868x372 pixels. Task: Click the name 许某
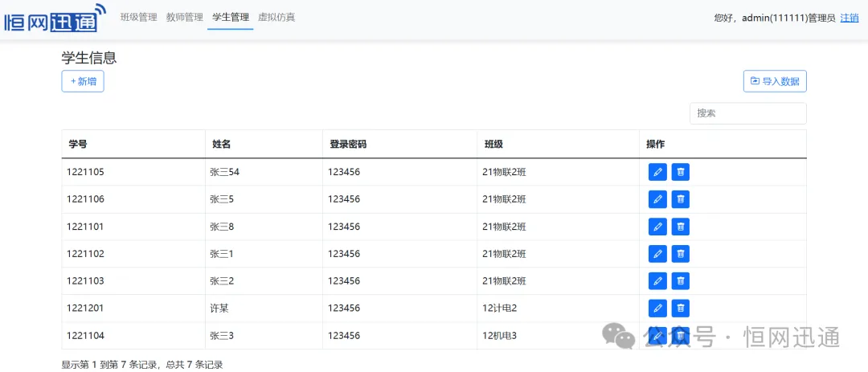pyautogui.click(x=219, y=309)
